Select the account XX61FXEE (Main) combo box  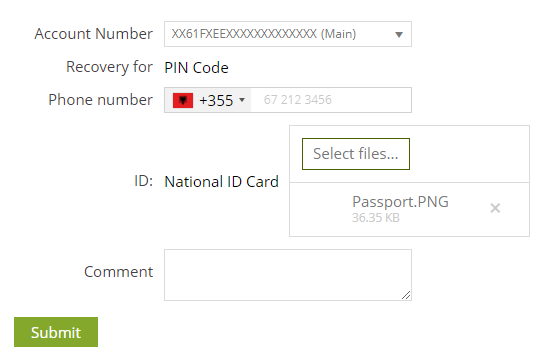288,34
